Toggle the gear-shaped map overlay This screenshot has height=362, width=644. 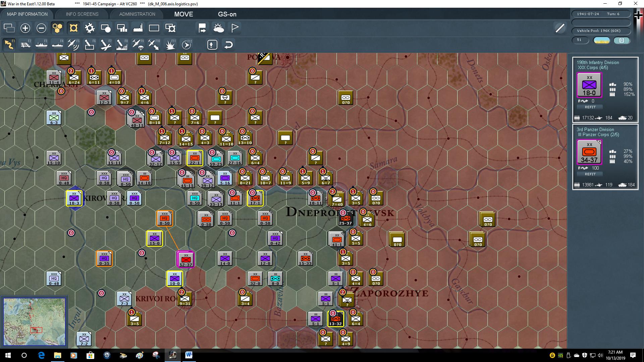(90, 28)
